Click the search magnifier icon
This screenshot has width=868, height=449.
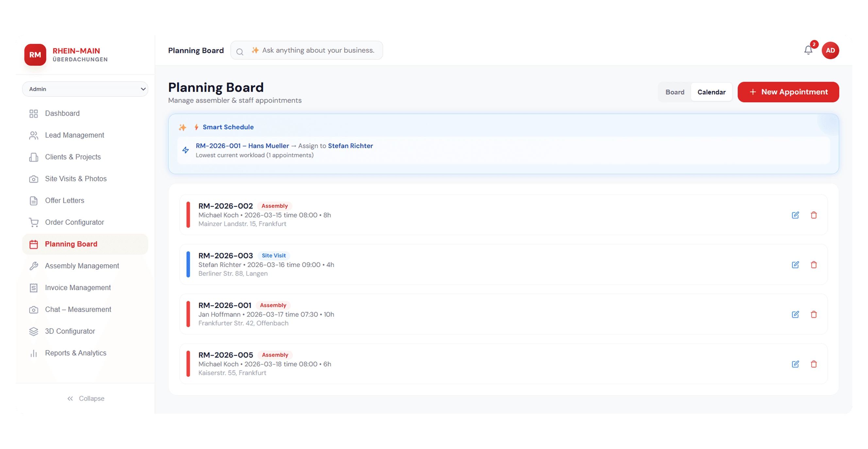tap(240, 52)
